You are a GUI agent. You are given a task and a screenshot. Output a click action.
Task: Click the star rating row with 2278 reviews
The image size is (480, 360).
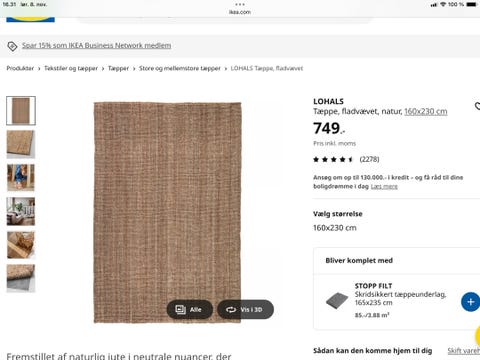pyautogui.click(x=346, y=159)
